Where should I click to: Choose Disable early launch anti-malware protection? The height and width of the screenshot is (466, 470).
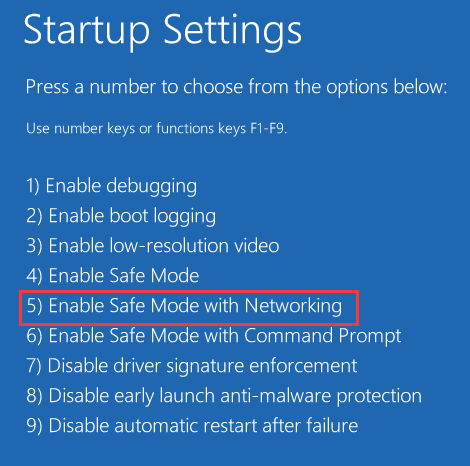pyautogui.click(x=224, y=396)
